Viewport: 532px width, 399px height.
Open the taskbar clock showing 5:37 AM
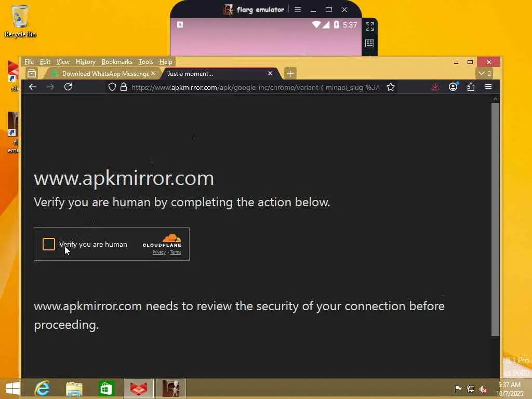510,389
